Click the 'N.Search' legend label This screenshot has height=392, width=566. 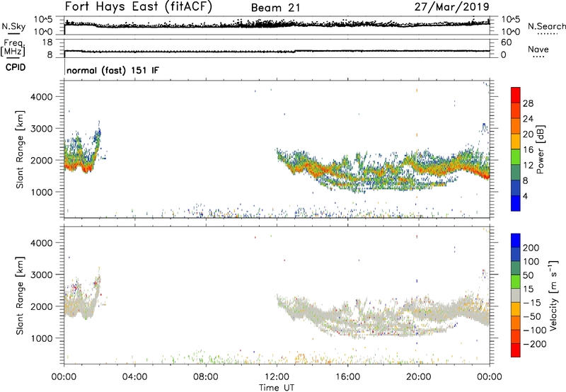coord(546,26)
